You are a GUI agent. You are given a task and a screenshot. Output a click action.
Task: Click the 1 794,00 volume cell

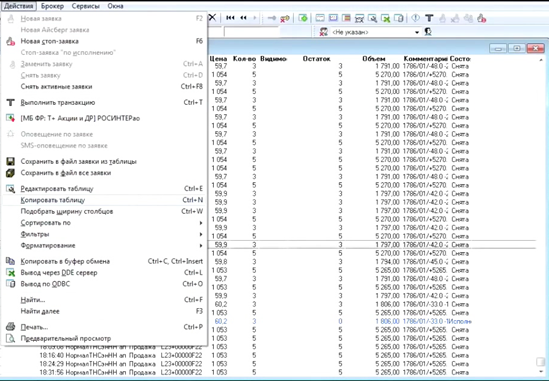click(x=387, y=262)
